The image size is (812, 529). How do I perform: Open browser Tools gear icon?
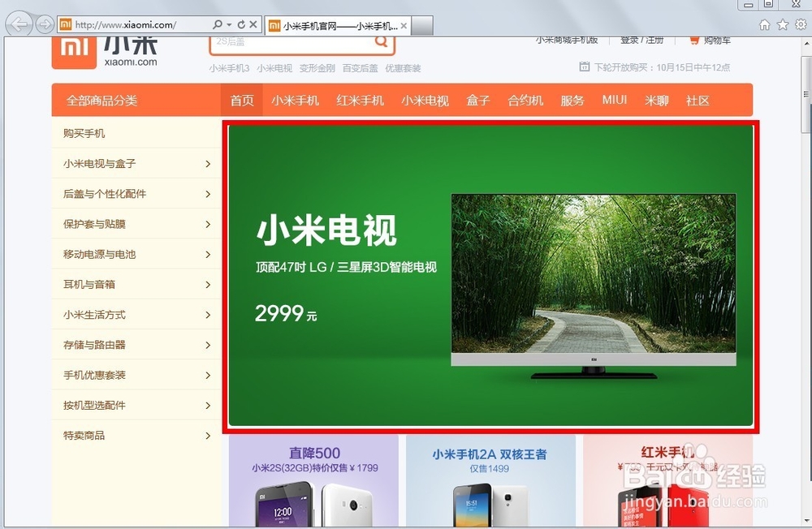[801, 24]
